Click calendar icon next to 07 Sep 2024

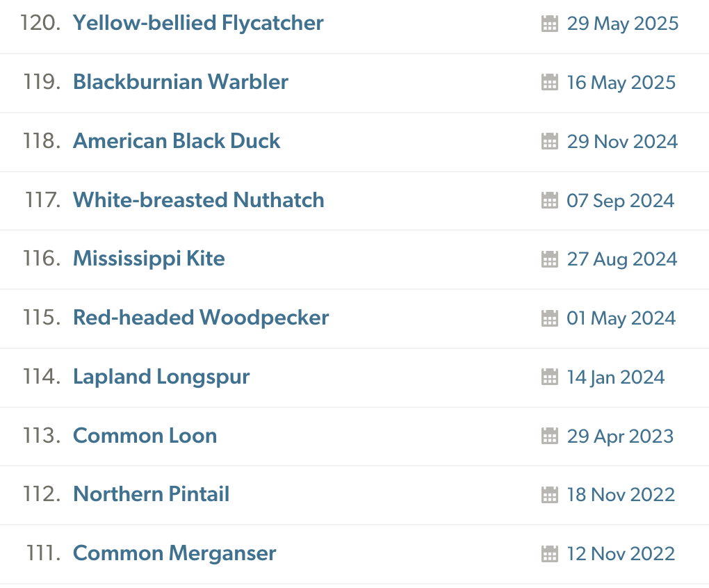549,201
